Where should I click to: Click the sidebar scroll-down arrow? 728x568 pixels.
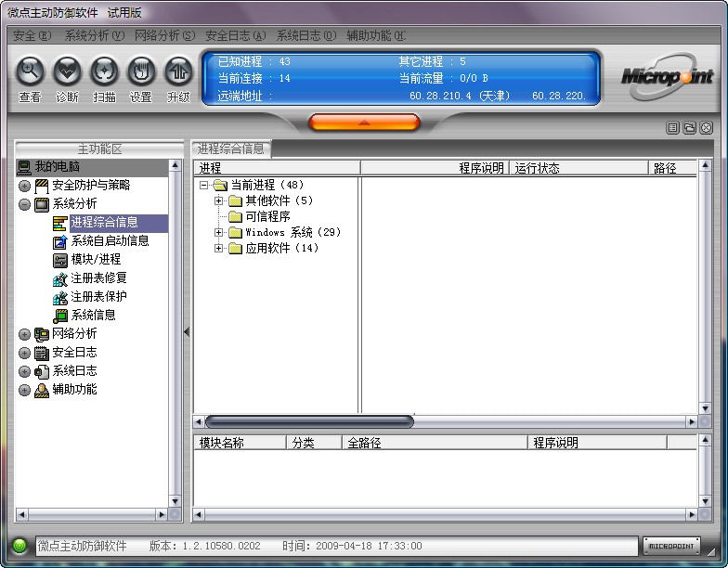click(175, 501)
